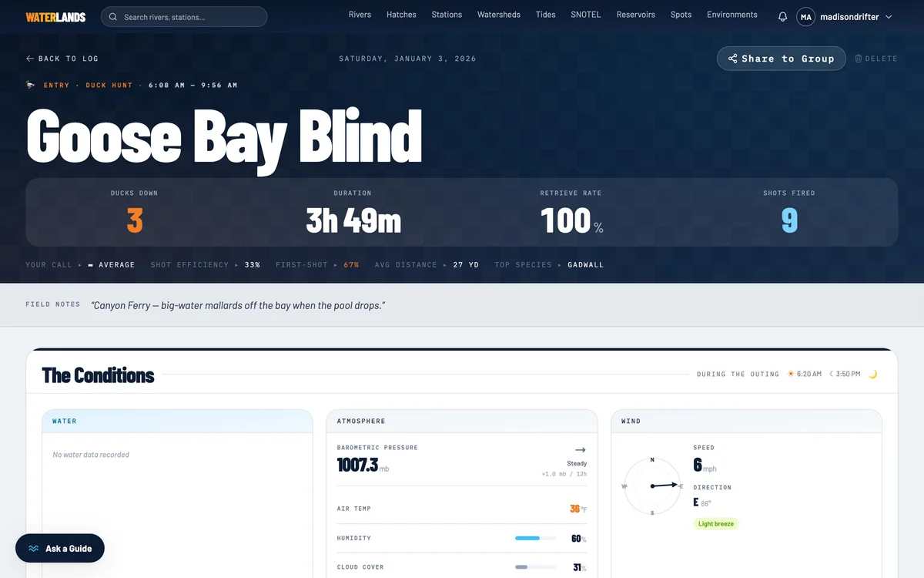Click the cloud cover bar

pos(535,567)
